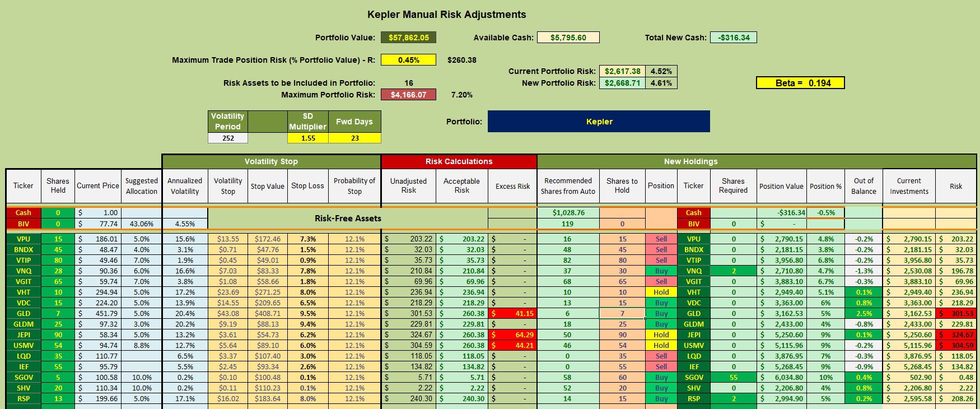Screen dimensions: 980x409
Task: Click the Hold position cell for VHT
Action: coord(661,292)
